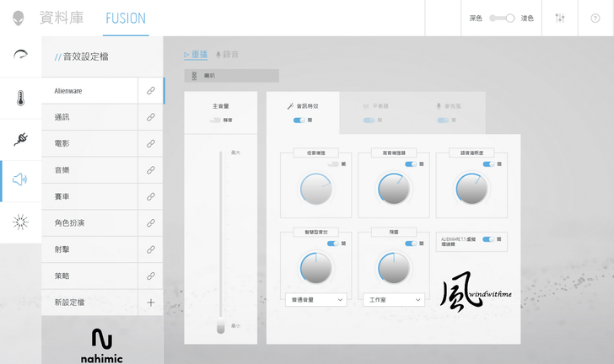Select the Alienware audio profile
This screenshot has width=614, height=364.
(89, 91)
